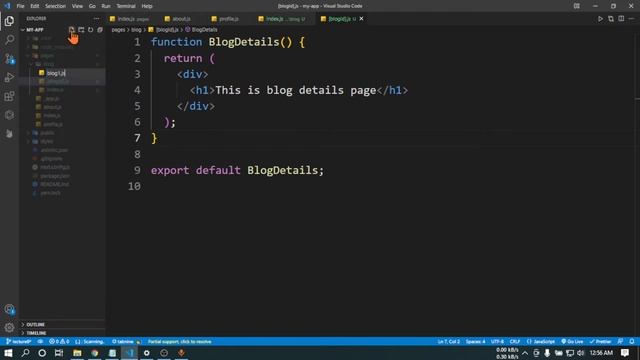The height and width of the screenshot is (360, 640).
Task: Open the Source Control view
Action: pyautogui.click(x=9, y=58)
